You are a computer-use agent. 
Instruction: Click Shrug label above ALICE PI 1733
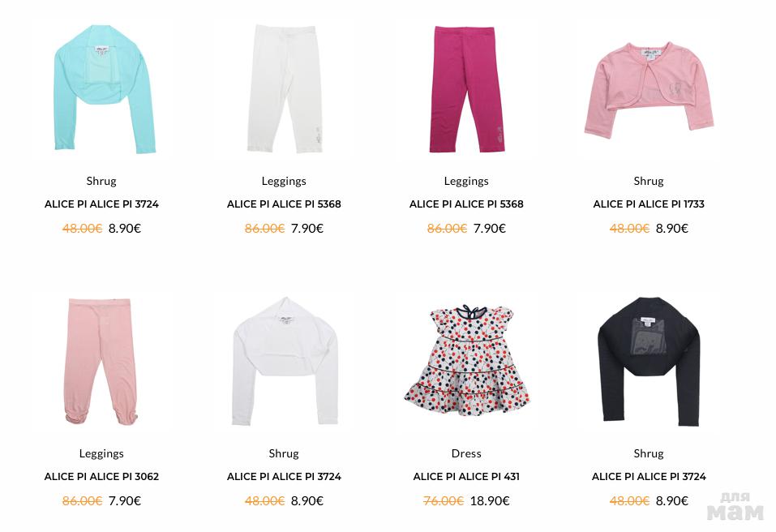[x=649, y=181]
